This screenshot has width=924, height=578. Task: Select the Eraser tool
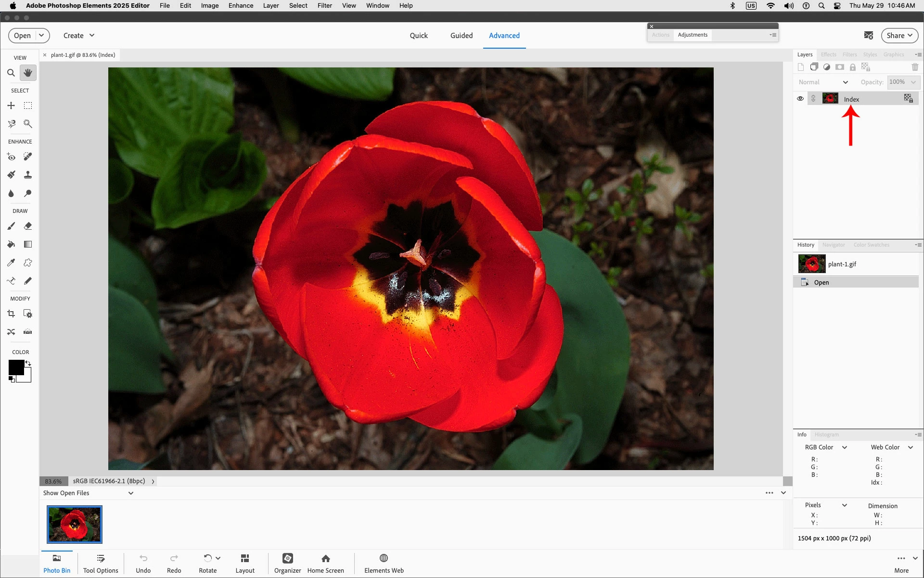click(28, 226)
